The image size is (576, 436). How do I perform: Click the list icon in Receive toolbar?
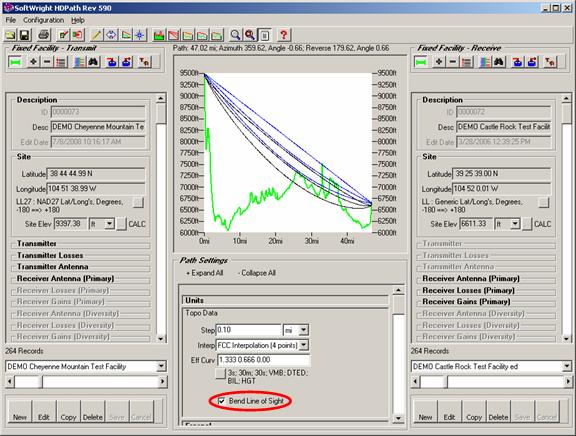[467, 62]
